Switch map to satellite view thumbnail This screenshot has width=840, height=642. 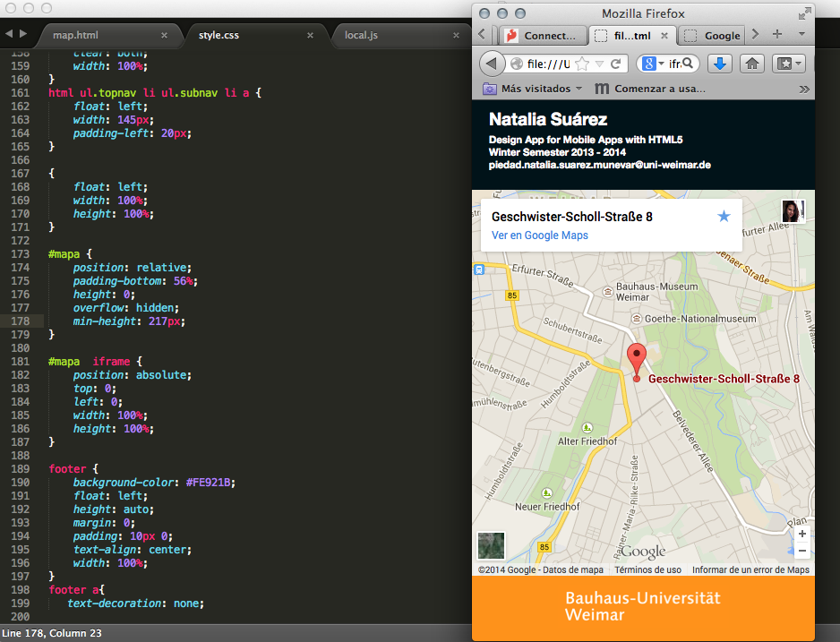coord(492,545)
